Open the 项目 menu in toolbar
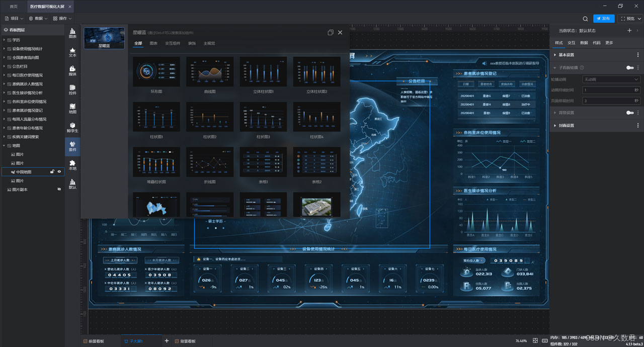Screen dimensions: 644x347 click(x=14, y=19)
